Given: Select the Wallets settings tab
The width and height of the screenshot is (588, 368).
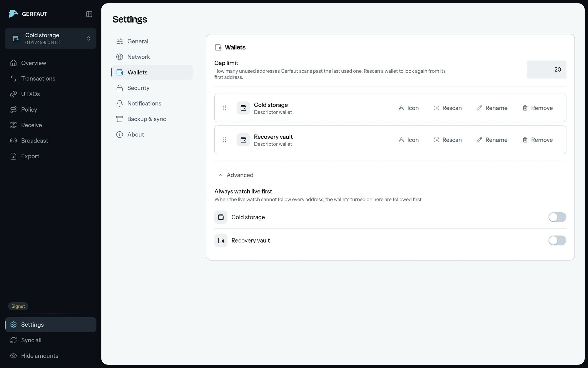Looking at the screenshot, I should [x=152, y=72].
